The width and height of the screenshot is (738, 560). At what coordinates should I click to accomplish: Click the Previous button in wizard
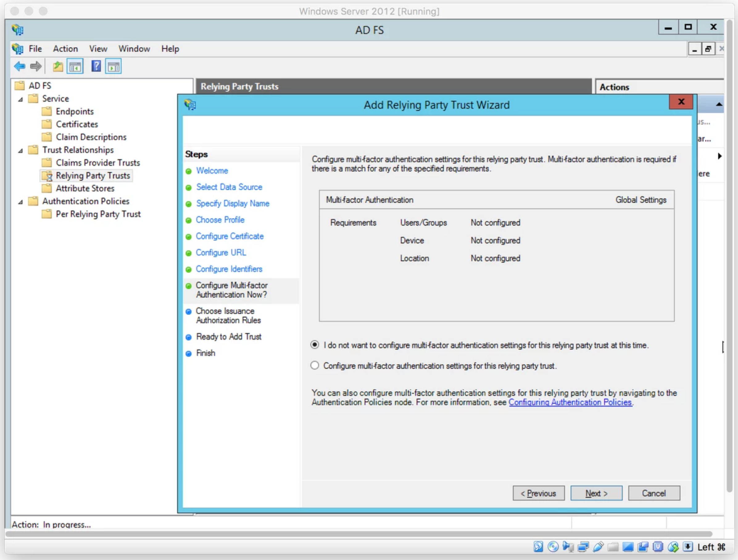click(x=538, y=493)
